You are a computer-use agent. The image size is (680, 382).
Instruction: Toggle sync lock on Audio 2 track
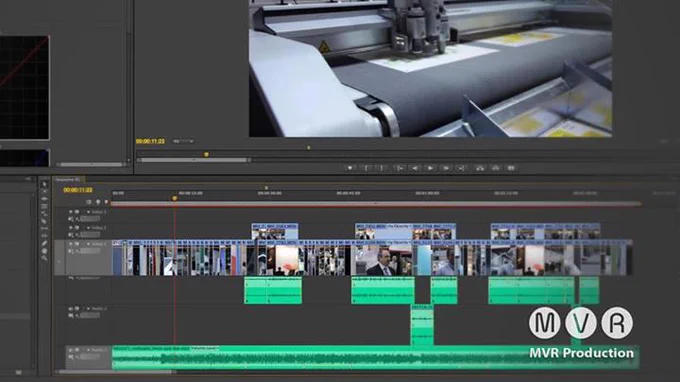77,309
